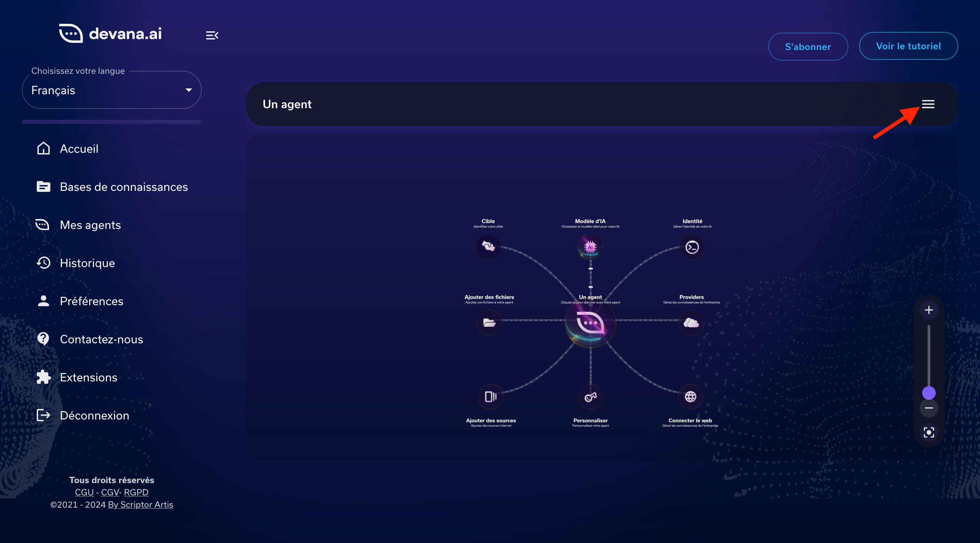The height and width of the screenshot is (543, 980).
Task: Open the Personnaliser key icon node
Action: pos(590,397)
